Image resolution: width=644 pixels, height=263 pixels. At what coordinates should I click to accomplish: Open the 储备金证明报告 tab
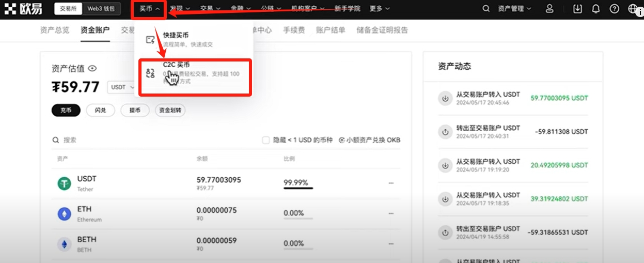pos(382,30)
